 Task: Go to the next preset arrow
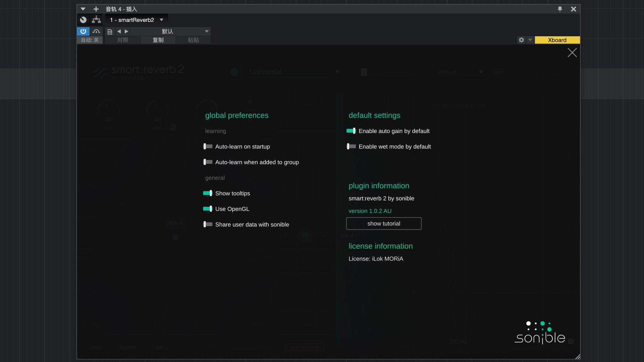[x=126, y=31]
